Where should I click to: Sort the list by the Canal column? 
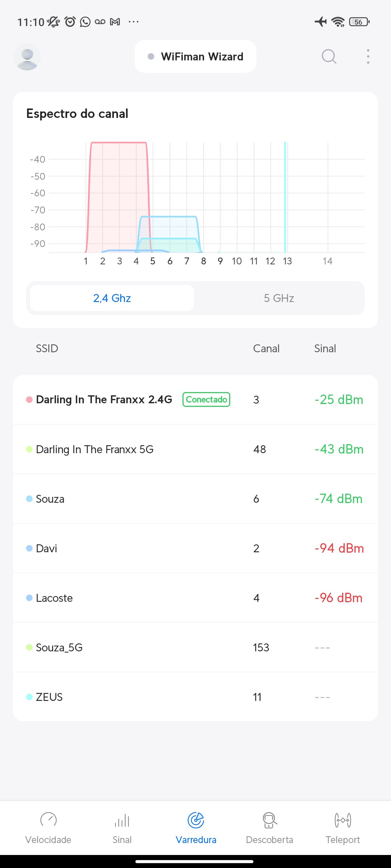[266, 348]
